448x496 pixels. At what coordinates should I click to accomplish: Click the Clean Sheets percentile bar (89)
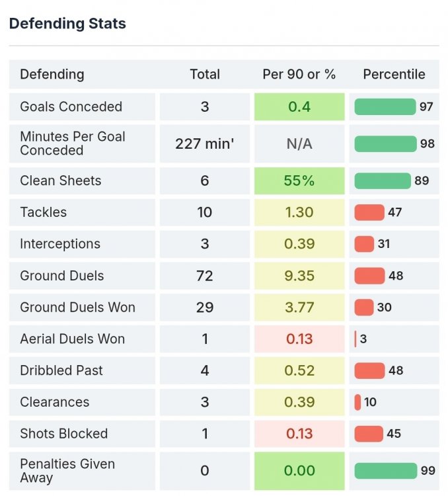pos(383,181)
